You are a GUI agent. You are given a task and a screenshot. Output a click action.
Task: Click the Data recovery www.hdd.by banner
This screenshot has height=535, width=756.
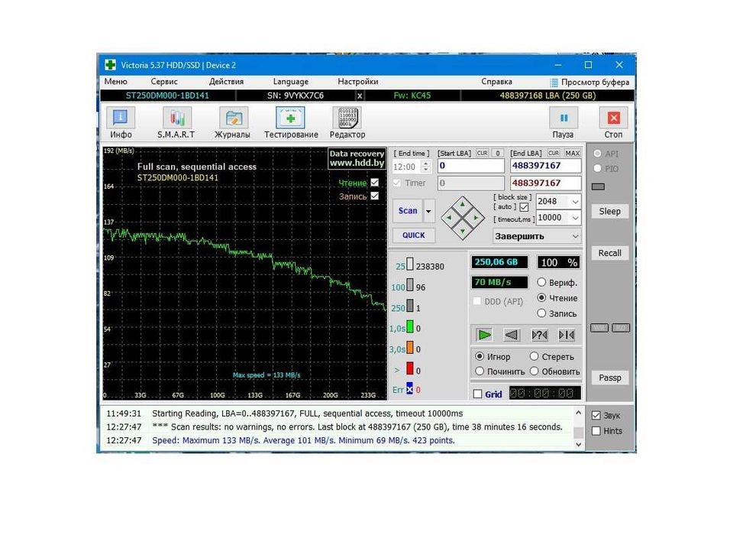tap(357, 158)
